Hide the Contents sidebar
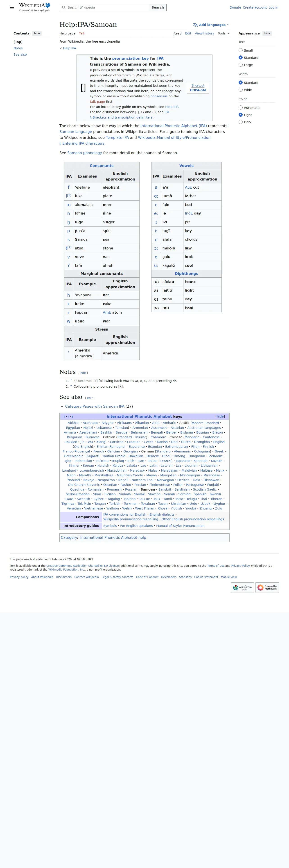289x868 pixels. click(37, 33)
